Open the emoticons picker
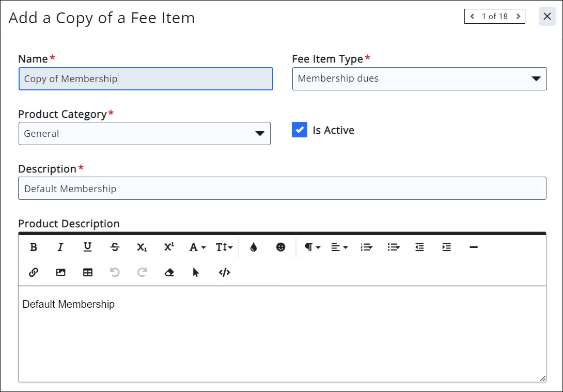 pyautogui.click(x=280, y=247)
